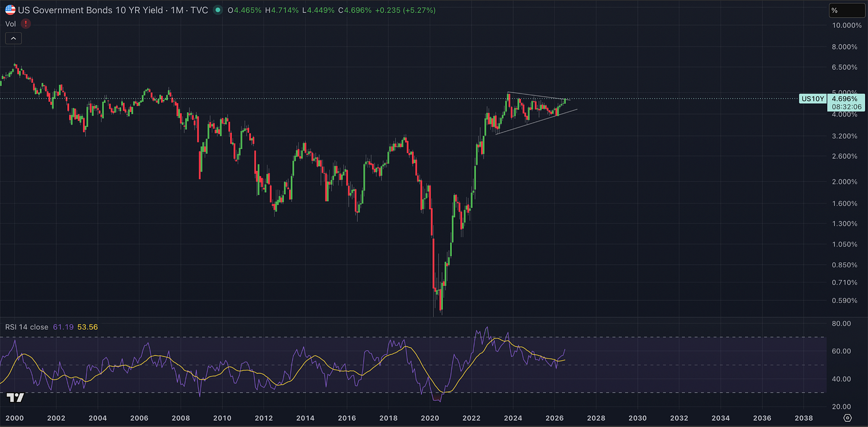Click the 2026 label on the time axis
This screenshot has height=427, width=868.
tap(554, 419)
